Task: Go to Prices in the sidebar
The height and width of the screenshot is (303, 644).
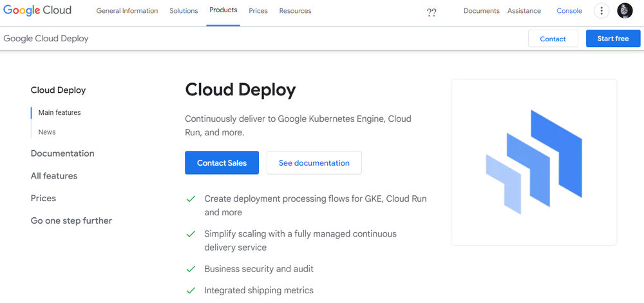Action: click(43, 198)
